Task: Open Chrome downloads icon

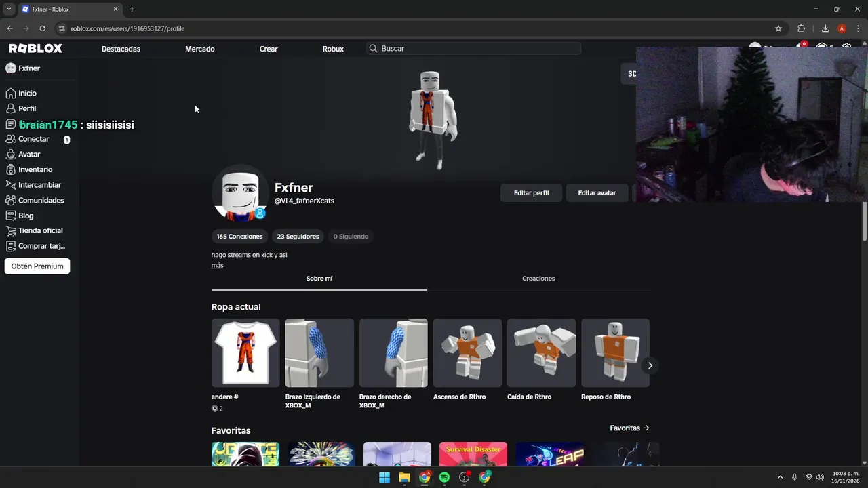Action: pos(825,28)
